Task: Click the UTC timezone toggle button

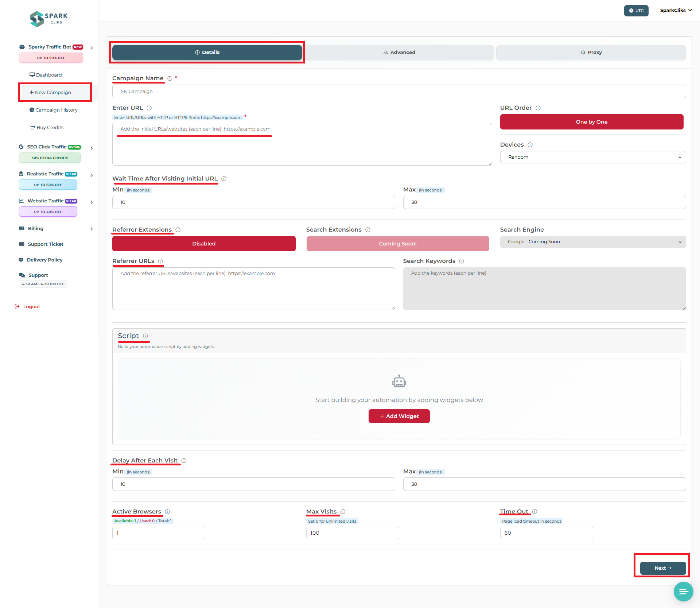Action: (x=636, y=11)
